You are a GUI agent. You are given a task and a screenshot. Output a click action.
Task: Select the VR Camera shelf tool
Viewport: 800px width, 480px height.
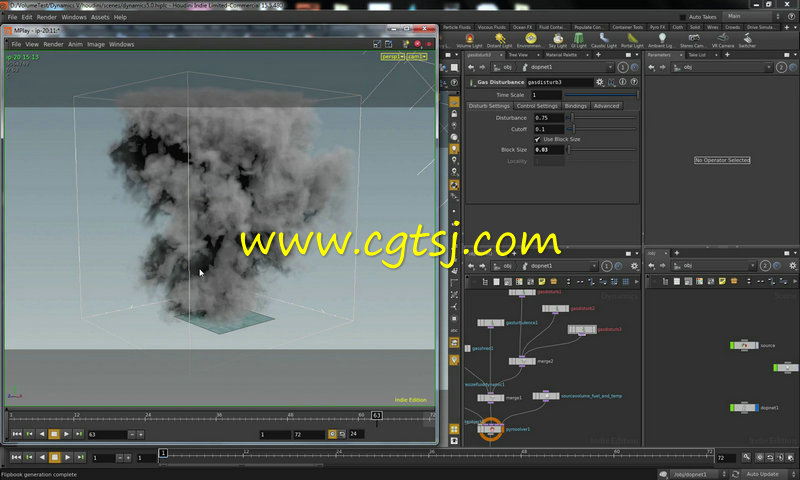722,40
